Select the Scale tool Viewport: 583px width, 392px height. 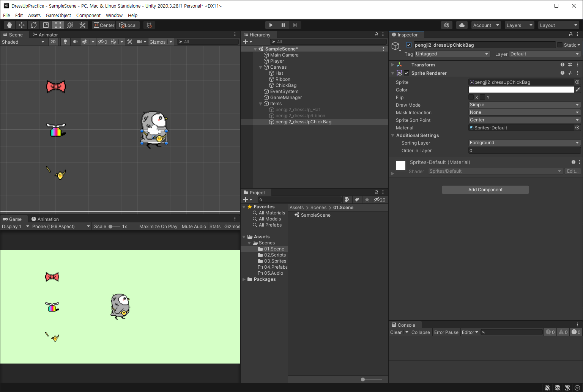(x=46, y=25)
